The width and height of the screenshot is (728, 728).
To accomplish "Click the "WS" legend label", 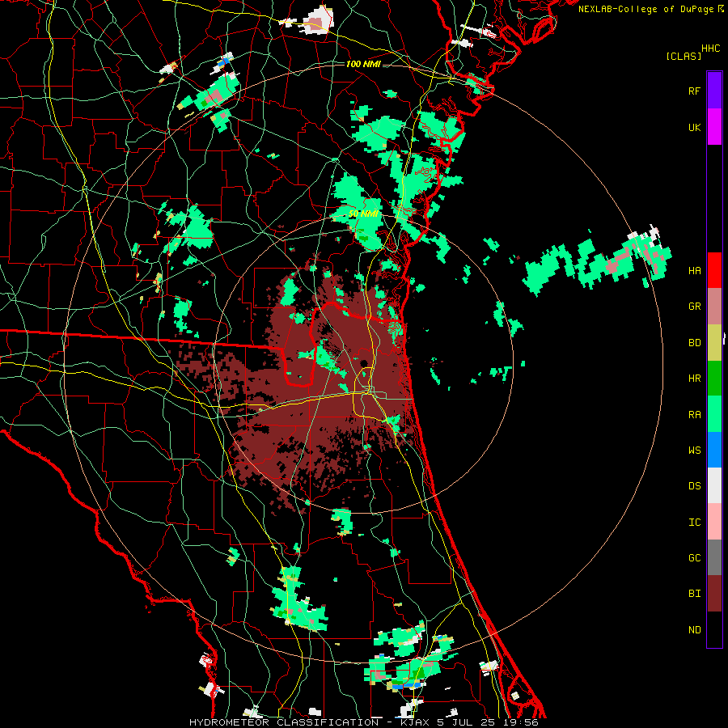I will tap(694, 450).
